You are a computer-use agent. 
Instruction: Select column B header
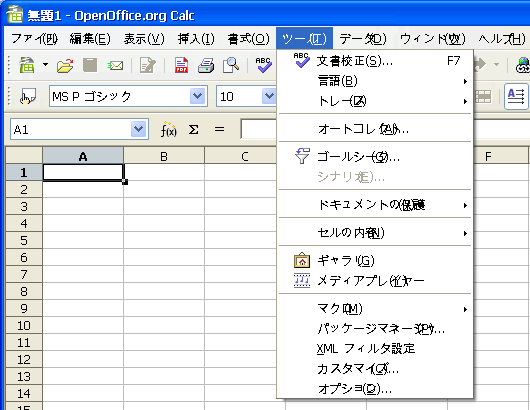click(164, 156)
